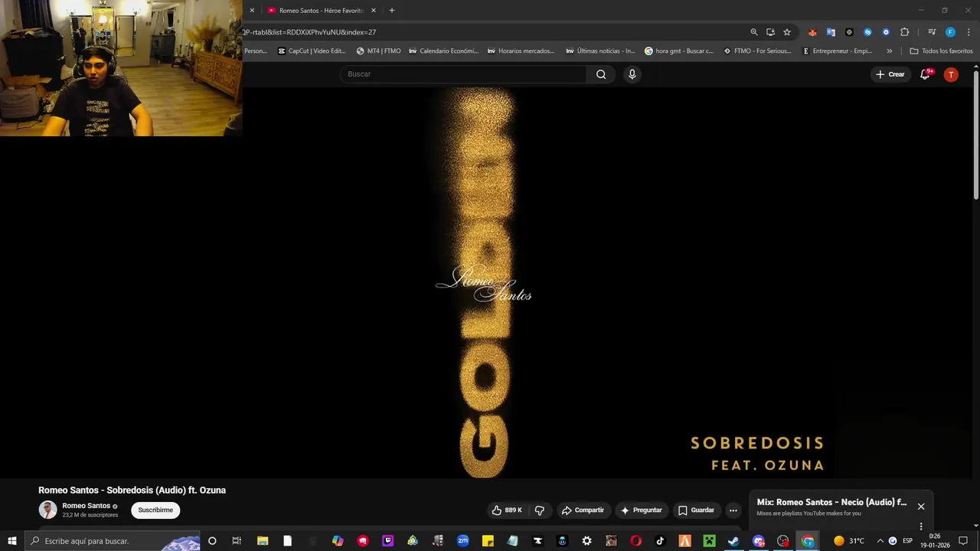Open the Chrome three-dot menu

click(x=969, y=32)
